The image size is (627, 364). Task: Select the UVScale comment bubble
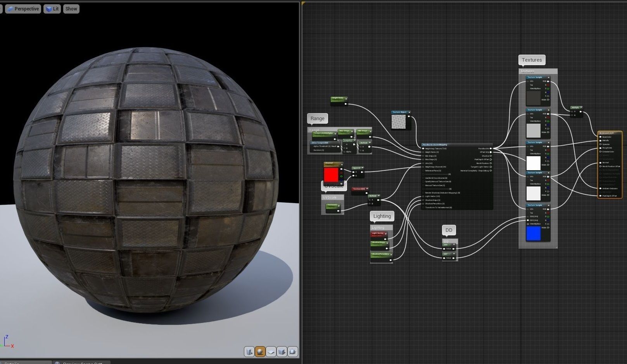(333, 186)
